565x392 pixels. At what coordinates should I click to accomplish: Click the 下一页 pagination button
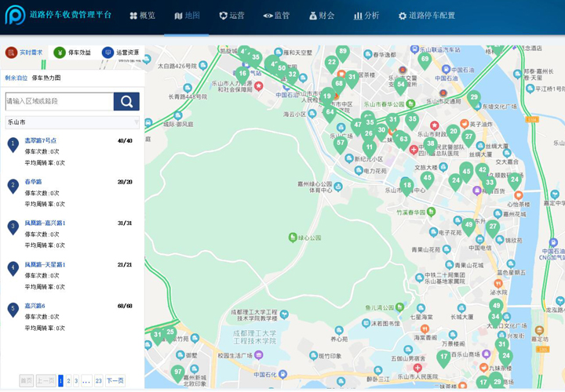[115, 381]
